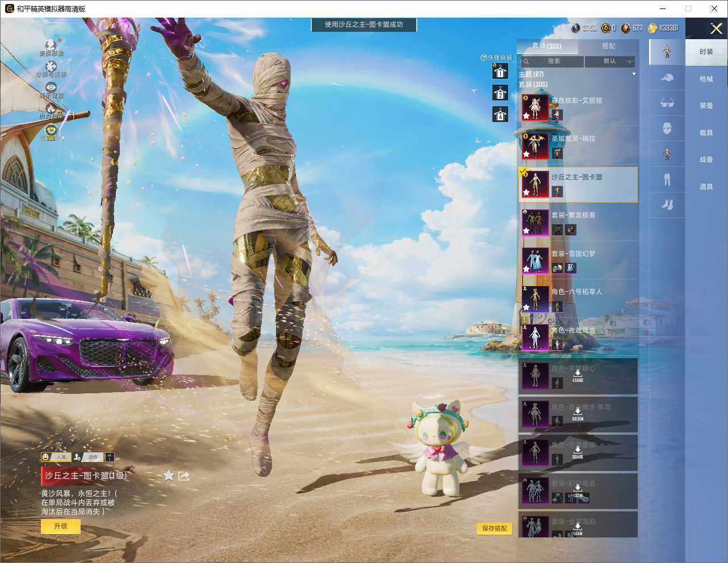Download the 1.93M outfit set
Viewport: 728px width, 563px height.
pyautogui.click(x=578, y=490)
